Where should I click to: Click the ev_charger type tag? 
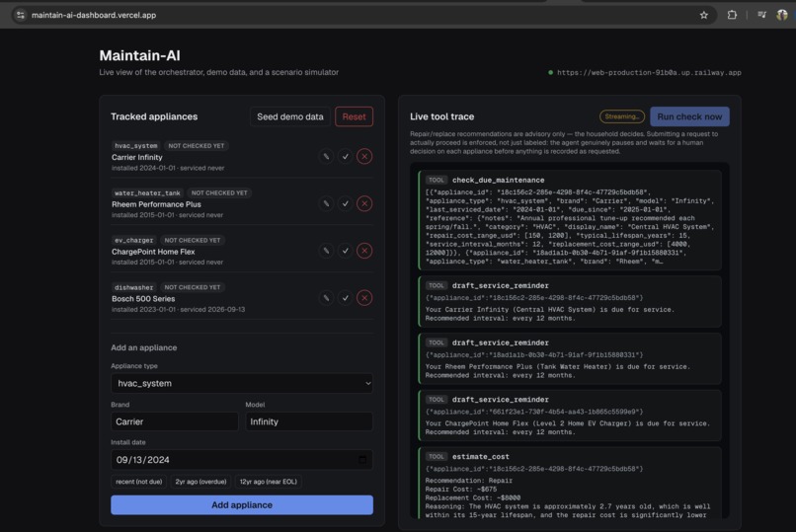click(x=133, y=240)
